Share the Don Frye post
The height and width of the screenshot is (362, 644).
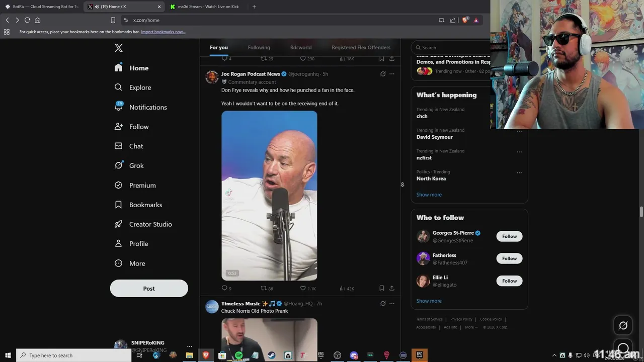[x=392, y=288]
